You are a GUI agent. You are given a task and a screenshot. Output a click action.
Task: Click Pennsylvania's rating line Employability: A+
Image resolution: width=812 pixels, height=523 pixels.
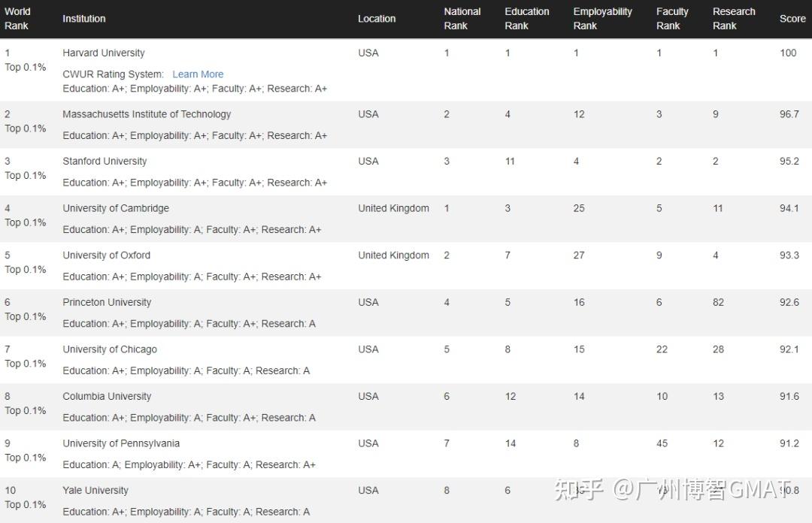(189, 464)
